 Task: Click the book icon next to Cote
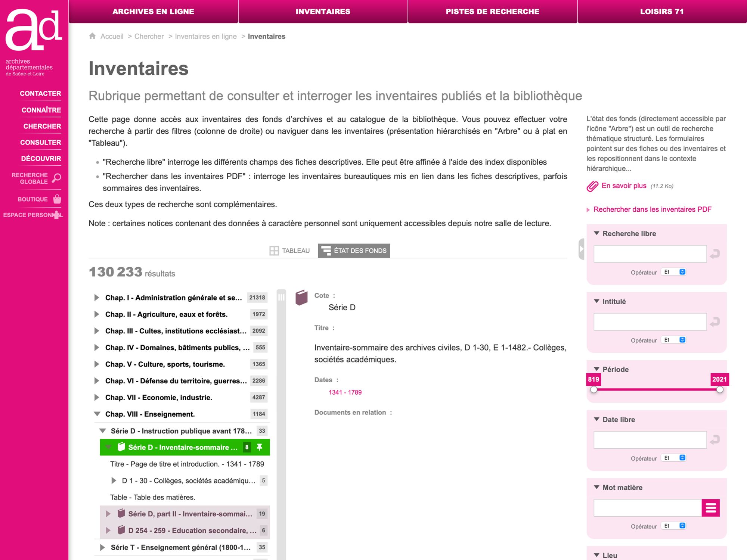[301, 298]
